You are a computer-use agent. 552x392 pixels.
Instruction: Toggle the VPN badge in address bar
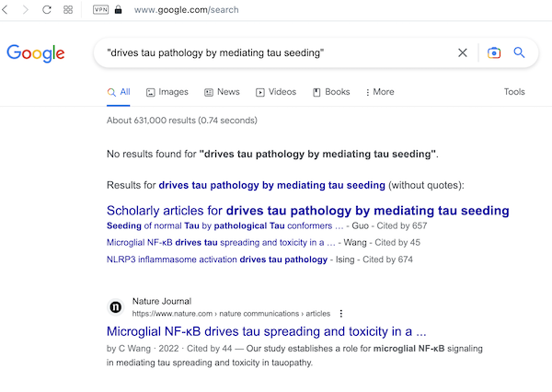coord(100,9)
